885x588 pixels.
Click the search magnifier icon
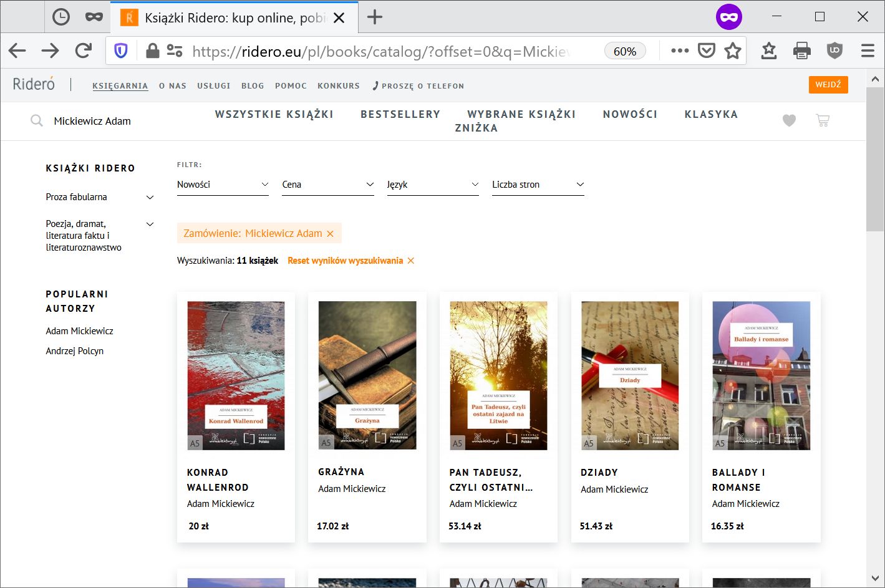37,120
